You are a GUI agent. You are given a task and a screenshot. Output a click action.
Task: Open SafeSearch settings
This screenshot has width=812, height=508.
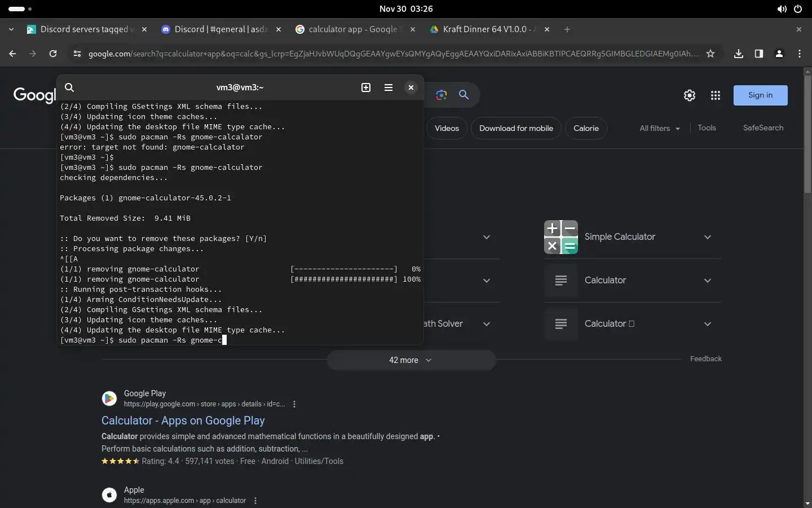tap(763, 128)
